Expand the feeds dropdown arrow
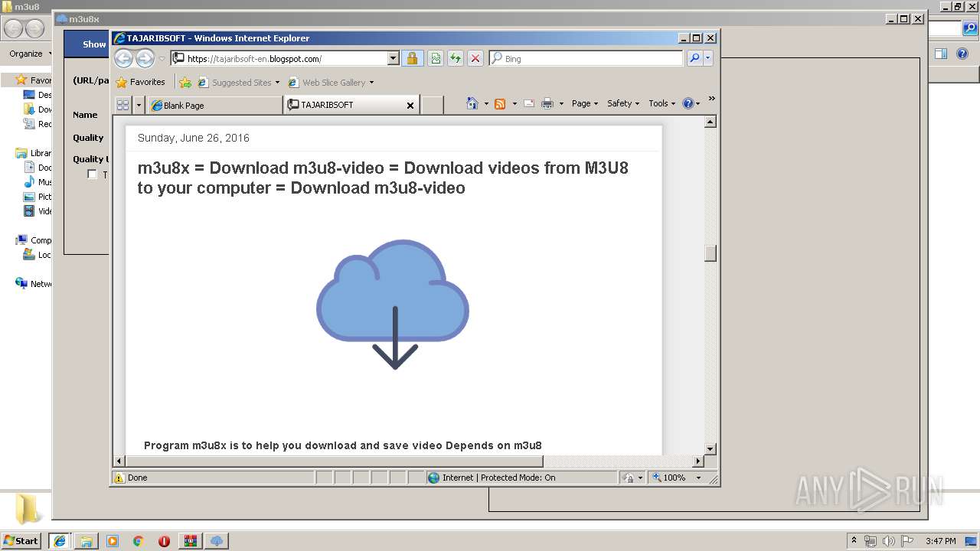This screenshot has height=551, width=980. pyautogui.click(x=514, y=103)
